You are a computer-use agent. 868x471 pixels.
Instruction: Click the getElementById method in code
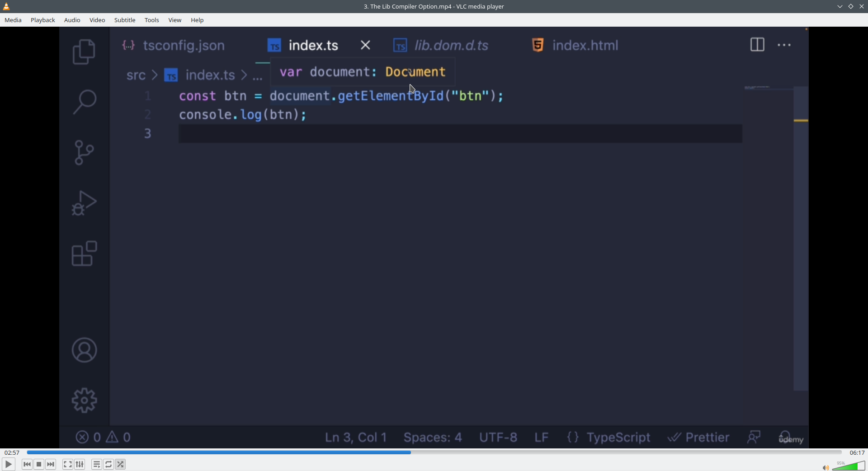click(x=391, y=96)
